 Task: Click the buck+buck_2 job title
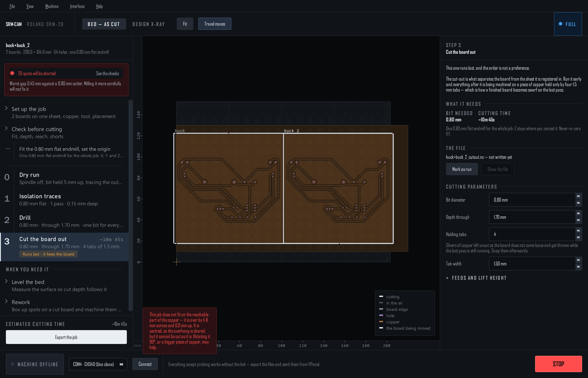pyautogui.click(x=18, y=45)
